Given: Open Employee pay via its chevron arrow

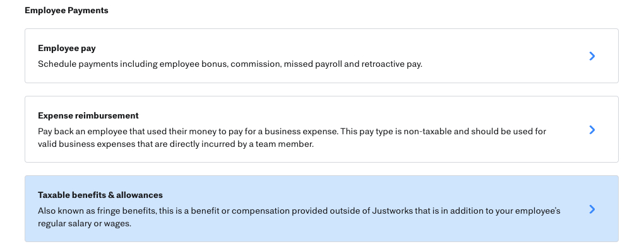Looking at the screenshot, I should [592, 56].
